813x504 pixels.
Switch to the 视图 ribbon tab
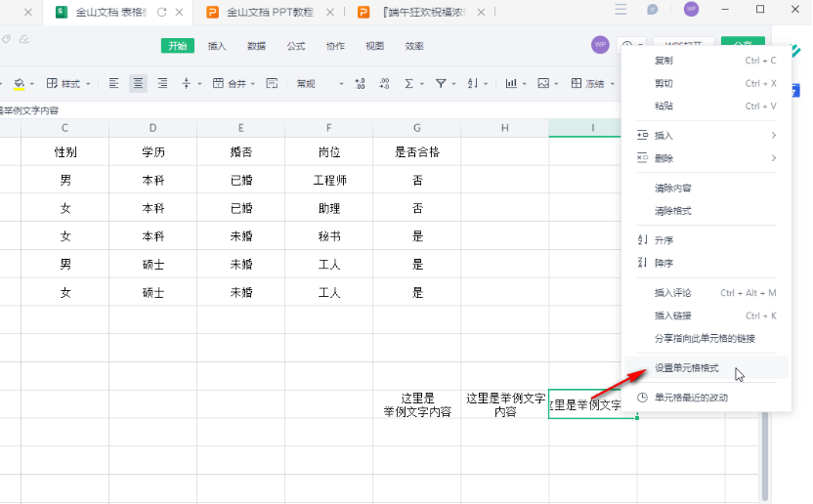pyautogui.click(x=374, y=46)
